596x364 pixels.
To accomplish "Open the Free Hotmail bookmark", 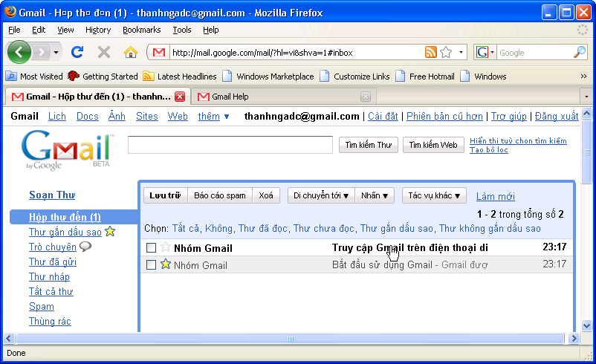I will (x=424, y=77).
